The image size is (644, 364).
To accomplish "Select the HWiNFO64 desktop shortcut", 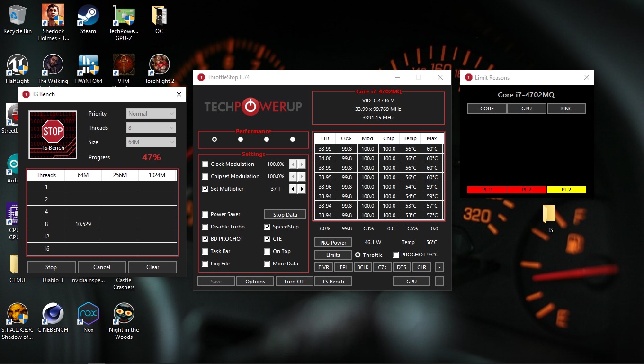I will (x=88, y=69).
